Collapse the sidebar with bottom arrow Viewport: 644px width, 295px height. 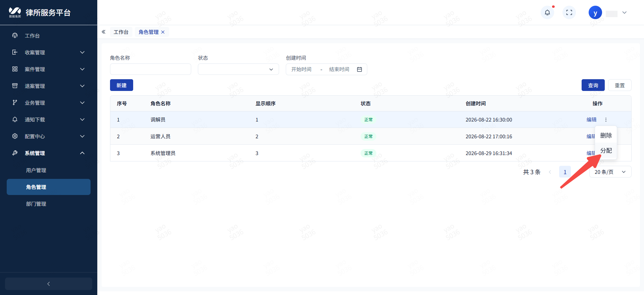click(49, 284)
